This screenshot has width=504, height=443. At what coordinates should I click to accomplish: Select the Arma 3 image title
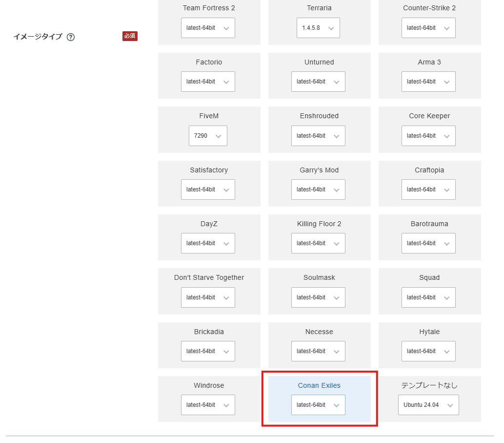(x=429, y=62)
